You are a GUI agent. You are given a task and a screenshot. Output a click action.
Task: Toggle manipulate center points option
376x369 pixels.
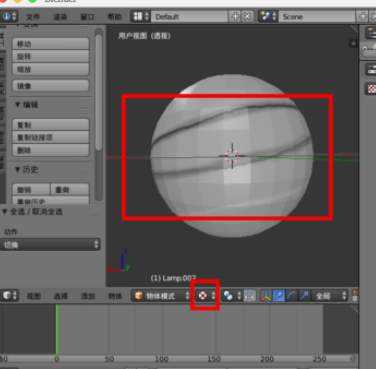tap(250, 295)
